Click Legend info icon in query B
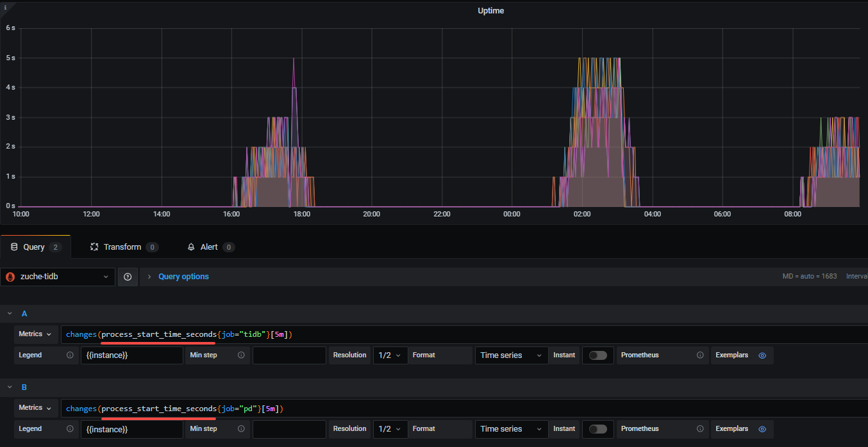This screenshot has height=447, width=868. click(x=70, y=428)
